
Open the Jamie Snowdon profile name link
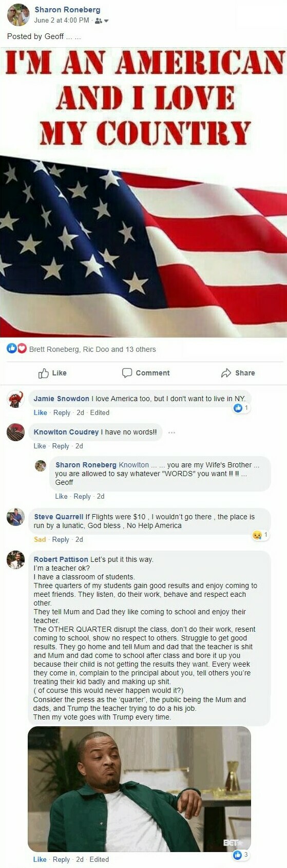(x=61, y=399)
